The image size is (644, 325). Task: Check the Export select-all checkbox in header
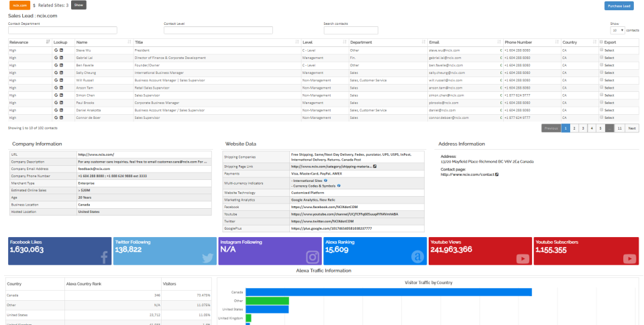(x=601, y=42)
